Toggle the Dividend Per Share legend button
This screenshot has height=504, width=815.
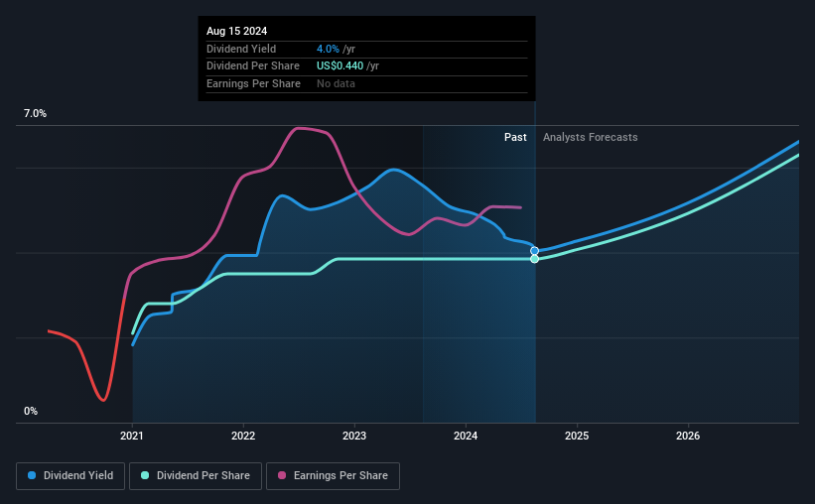point(196,475)
